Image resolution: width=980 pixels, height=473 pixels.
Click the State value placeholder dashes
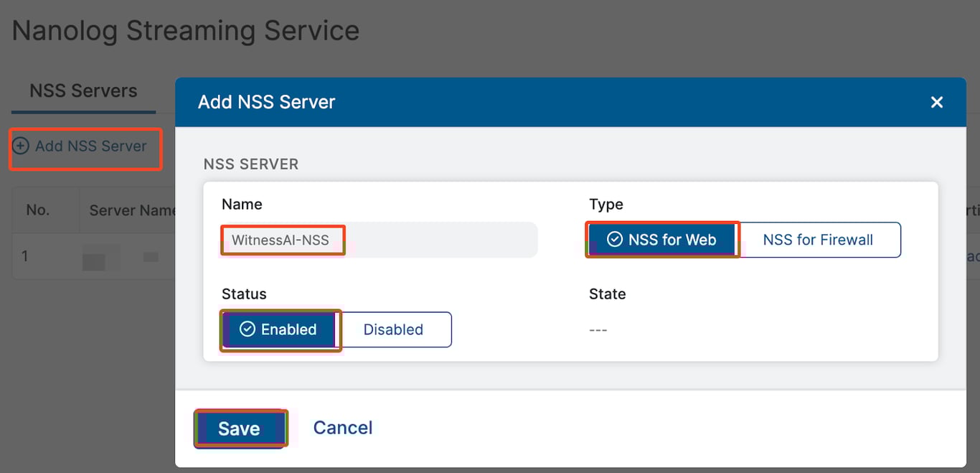[x=598, y=330]
